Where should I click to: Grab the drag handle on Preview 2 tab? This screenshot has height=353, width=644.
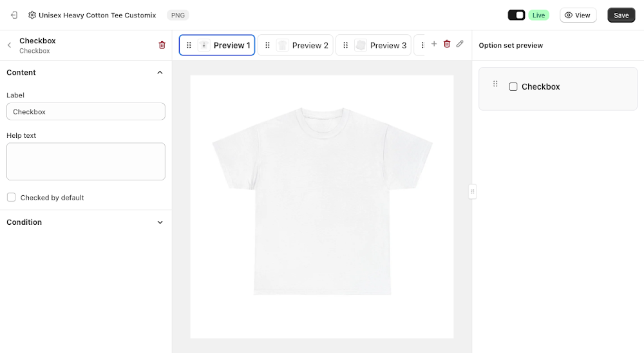coord(267,45)
